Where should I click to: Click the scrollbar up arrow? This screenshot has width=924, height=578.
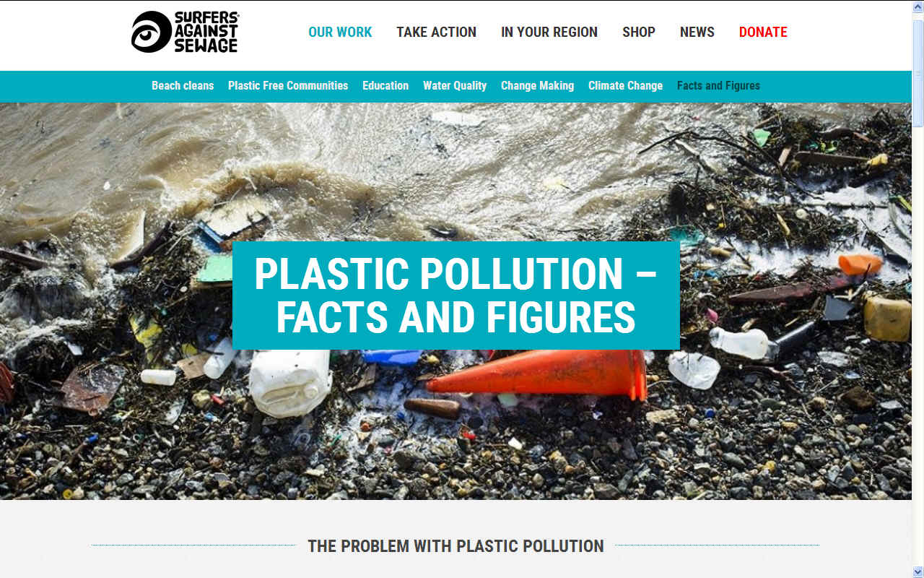point(918,7)
